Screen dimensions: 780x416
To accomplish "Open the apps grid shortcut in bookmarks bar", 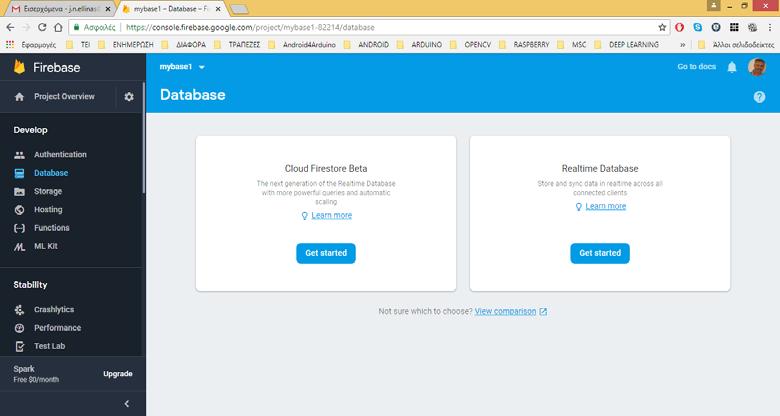I will (x=9, y=44).
